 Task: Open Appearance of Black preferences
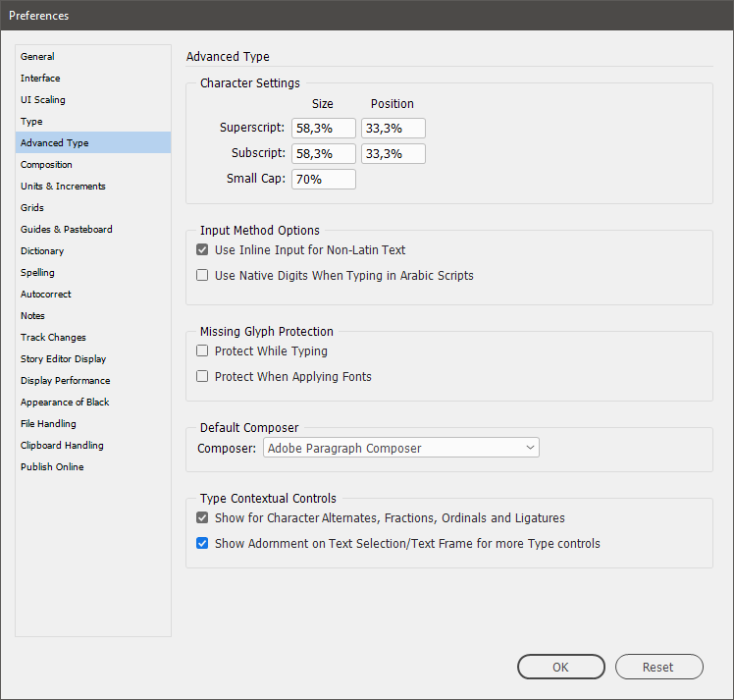(x=65, y=403)
